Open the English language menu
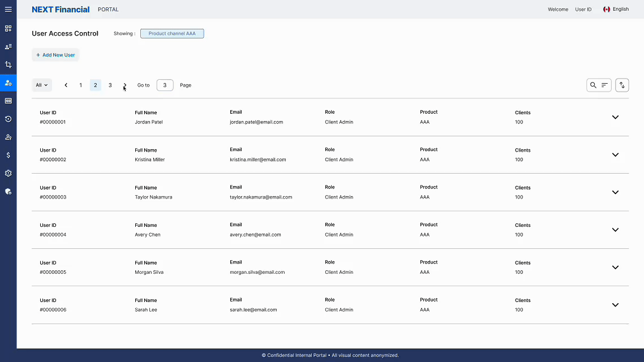 coord(616,9)
